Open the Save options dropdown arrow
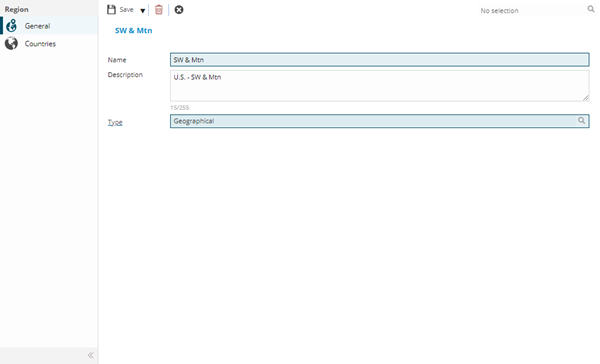600x364 pixels. [x=142, y=11]
